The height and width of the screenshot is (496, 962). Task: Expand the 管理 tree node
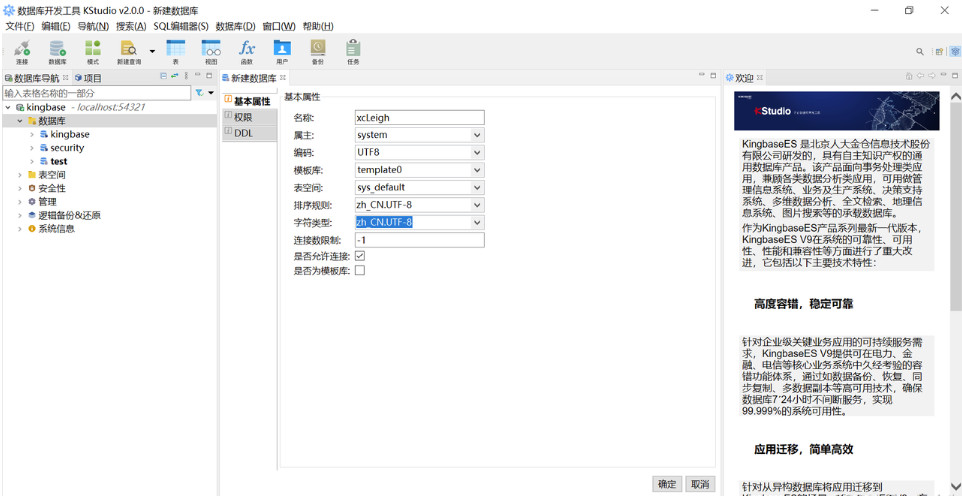tap(20, 202)
